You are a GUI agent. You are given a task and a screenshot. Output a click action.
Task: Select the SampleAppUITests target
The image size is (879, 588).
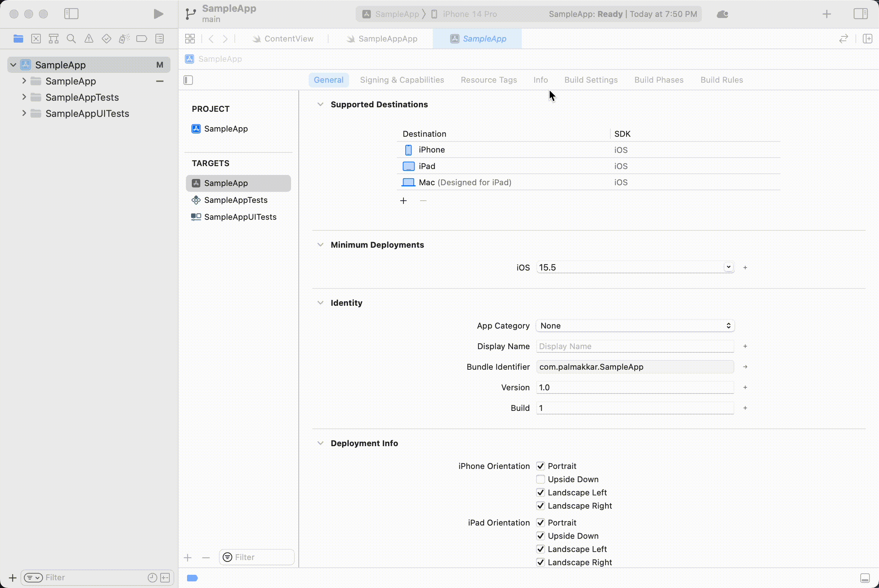[240, 217]
